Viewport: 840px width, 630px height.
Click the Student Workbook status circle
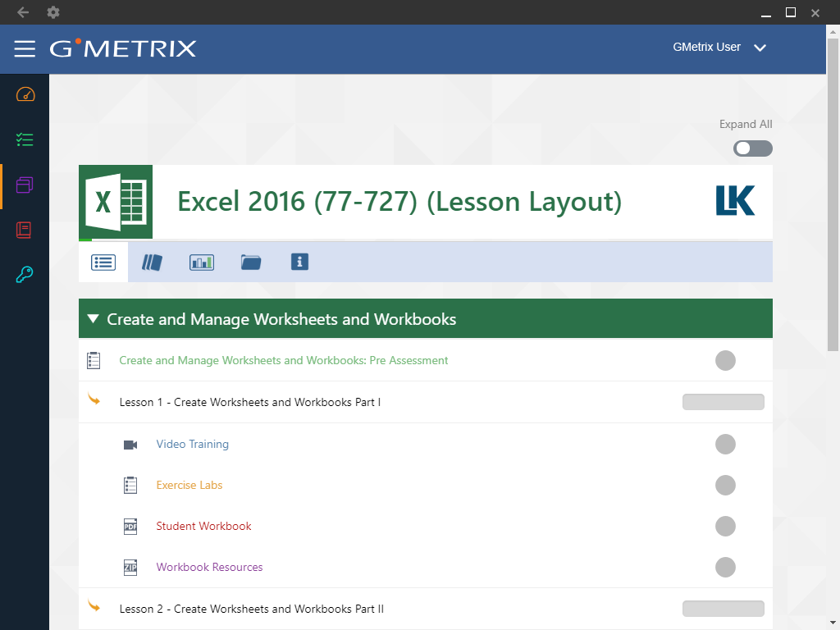[725, 526]
